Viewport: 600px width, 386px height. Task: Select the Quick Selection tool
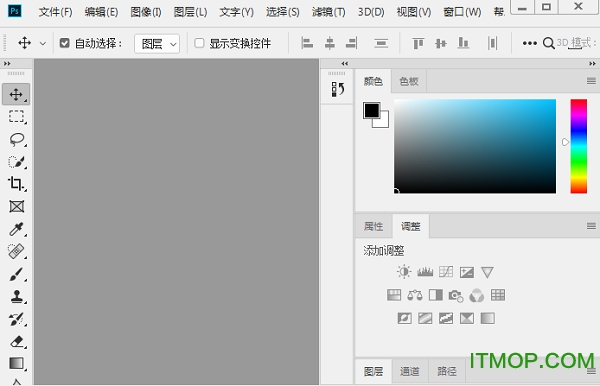click(16, 161)
